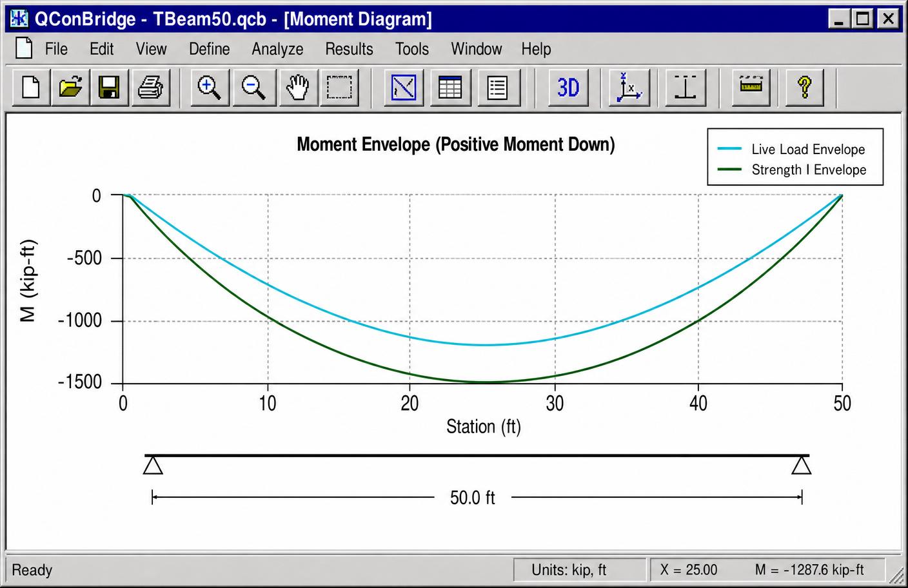Open the Window menu
This screenshot has height=588, width=908.
(x=476, y=49)
